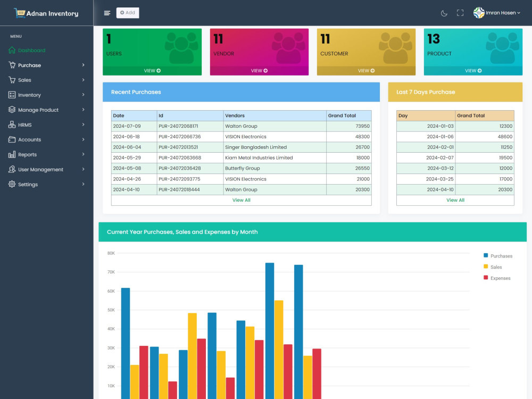Click VIEW on the Product card

473,71
